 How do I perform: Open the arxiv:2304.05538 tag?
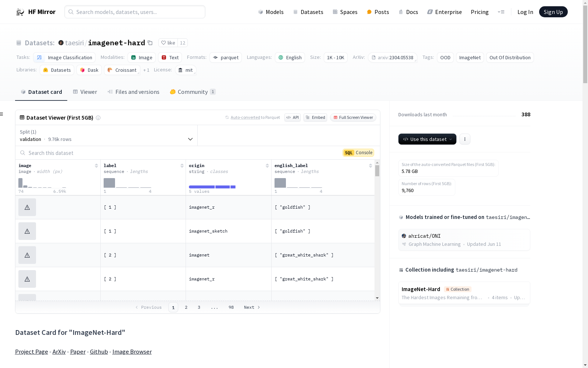coord(392,57)
